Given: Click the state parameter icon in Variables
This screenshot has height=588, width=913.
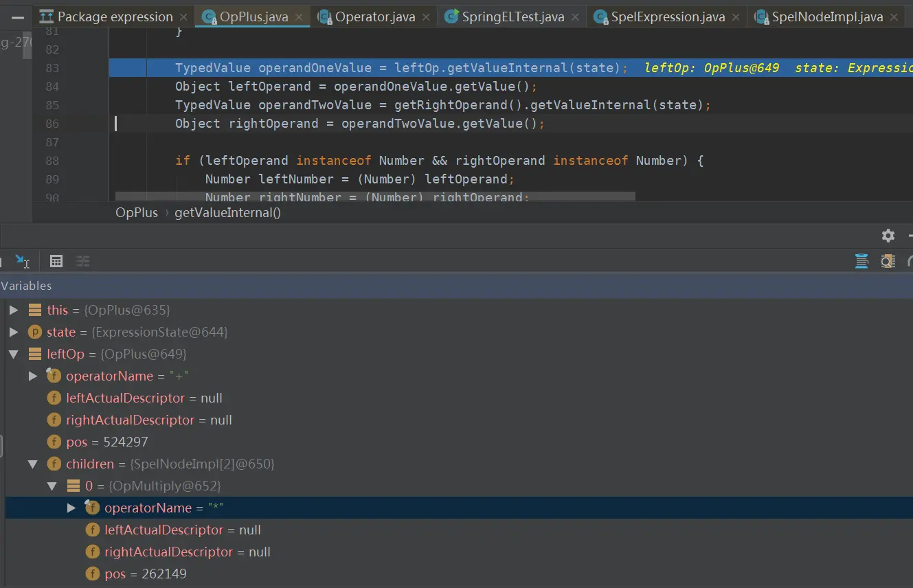Looking at the screenshot, I should pos(35,332).
